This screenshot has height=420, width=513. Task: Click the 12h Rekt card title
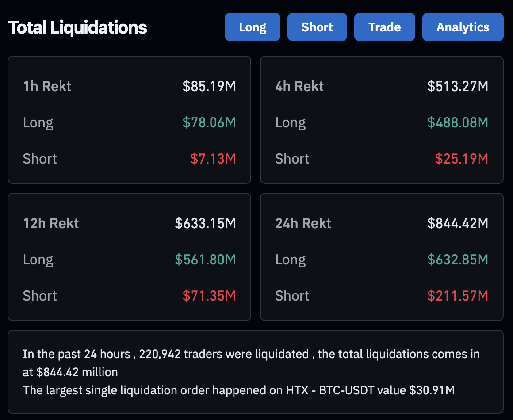tap(50, 223)
